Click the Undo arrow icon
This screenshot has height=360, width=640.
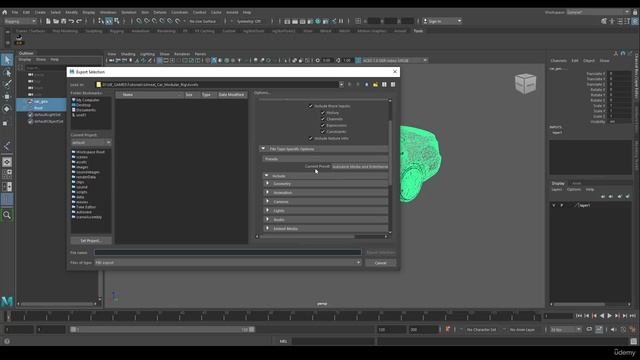71,21
